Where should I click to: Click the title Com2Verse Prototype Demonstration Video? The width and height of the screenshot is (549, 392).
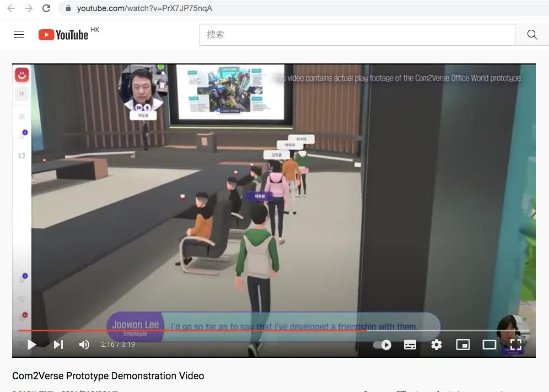pyautogui.click(x=108, y=376)
